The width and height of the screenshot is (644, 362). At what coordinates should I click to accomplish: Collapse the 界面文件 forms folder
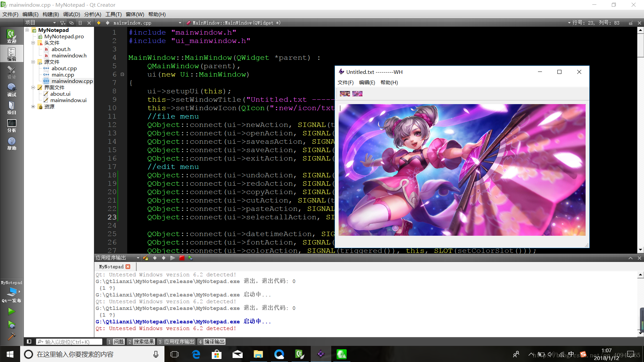(33, 87)
